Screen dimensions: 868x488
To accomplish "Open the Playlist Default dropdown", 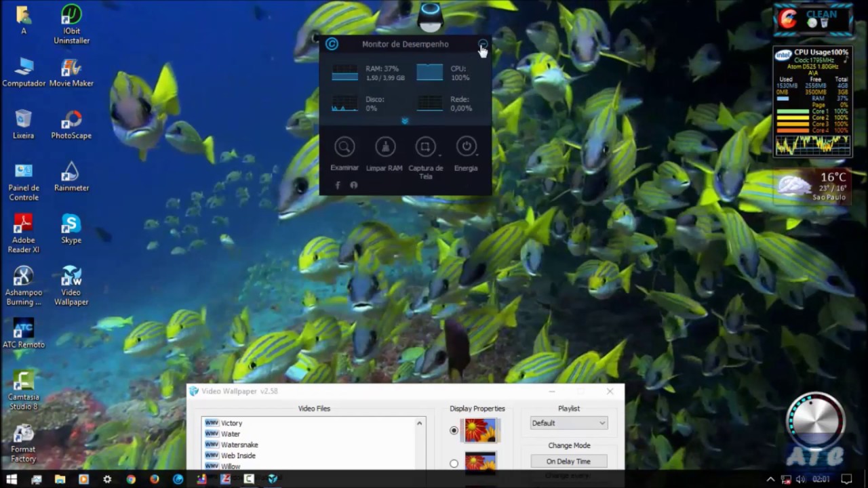I will tap(568, 423).
